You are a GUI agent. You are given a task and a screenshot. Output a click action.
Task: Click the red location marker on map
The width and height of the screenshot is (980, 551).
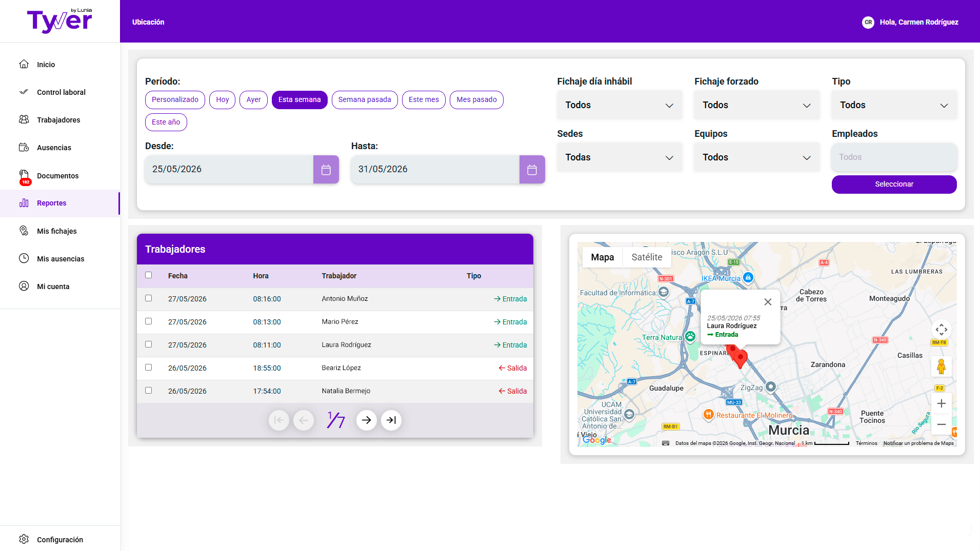tap(740, 358)
